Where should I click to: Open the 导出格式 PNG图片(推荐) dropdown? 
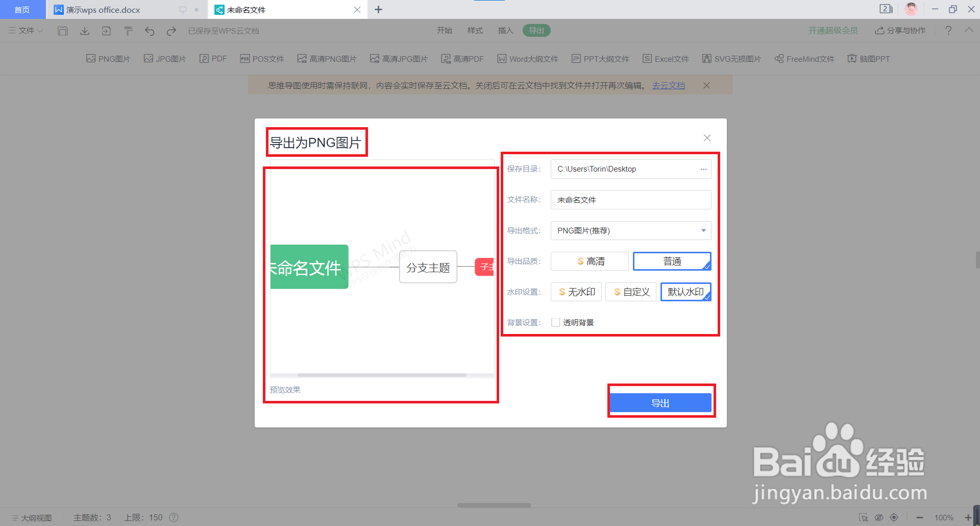coord(631,231)
